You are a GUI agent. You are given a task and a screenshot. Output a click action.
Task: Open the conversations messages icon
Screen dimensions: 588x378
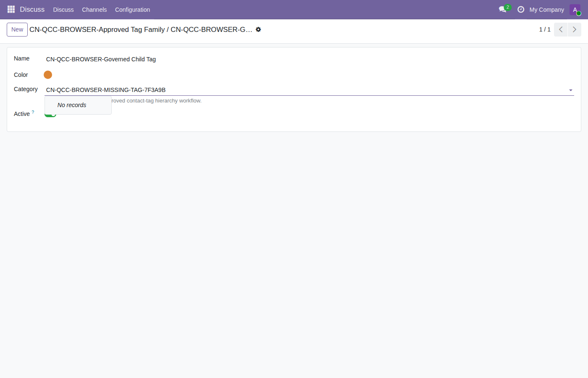(503, 9)
